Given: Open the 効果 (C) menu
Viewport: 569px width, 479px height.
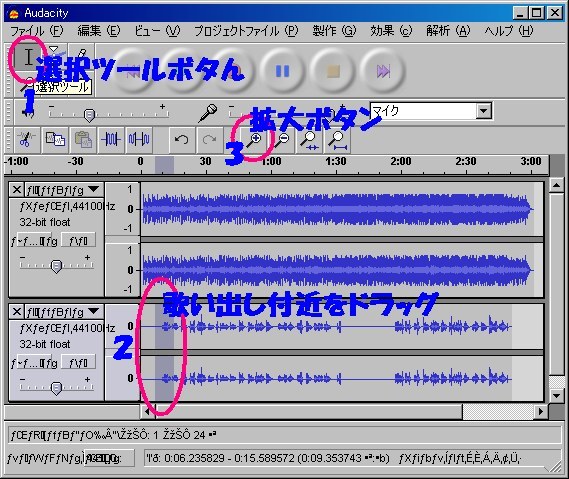Looking at the screenshot, I should click(x=391, y=31).
